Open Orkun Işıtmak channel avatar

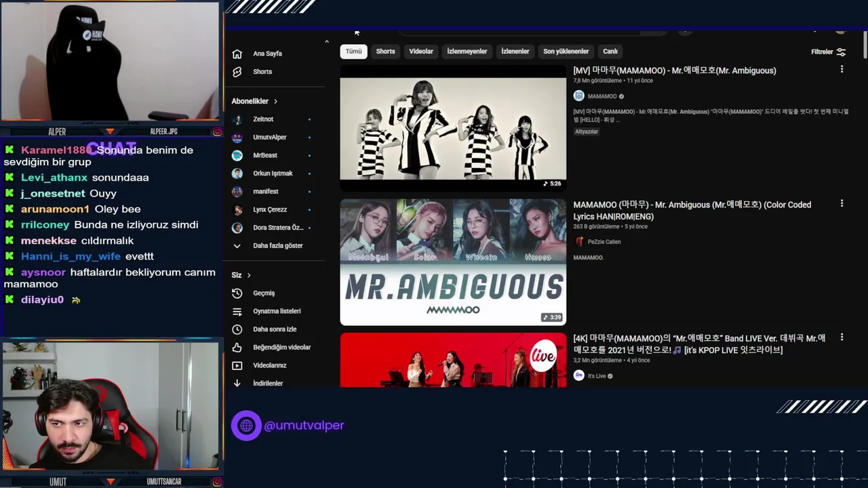pyautogui.click(x=237, y=174)
